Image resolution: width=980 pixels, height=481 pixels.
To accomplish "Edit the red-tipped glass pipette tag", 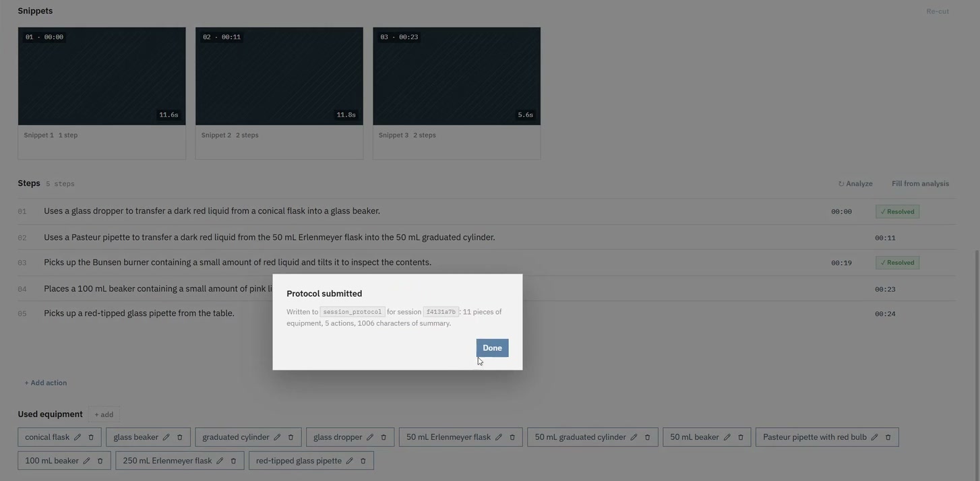I will point(349,461).
